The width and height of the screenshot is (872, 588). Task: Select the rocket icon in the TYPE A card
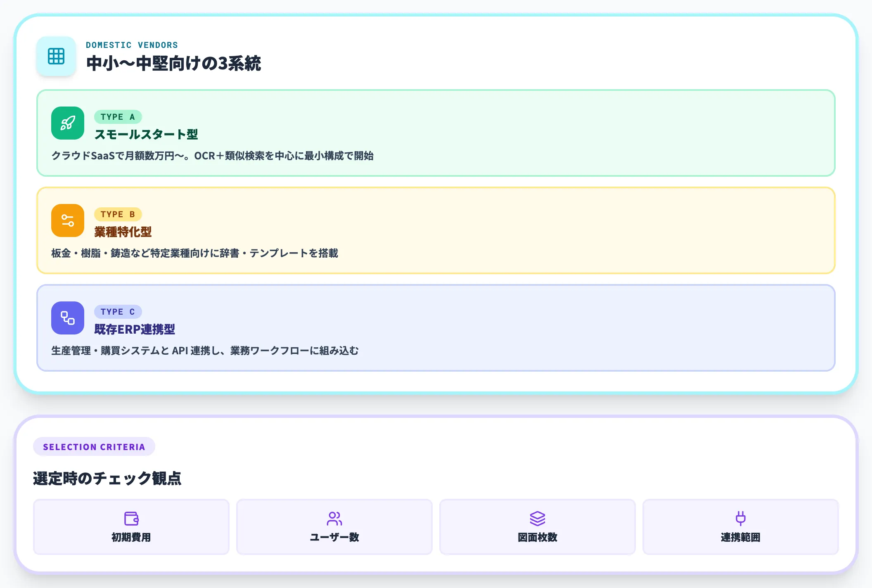pos(67,123)
